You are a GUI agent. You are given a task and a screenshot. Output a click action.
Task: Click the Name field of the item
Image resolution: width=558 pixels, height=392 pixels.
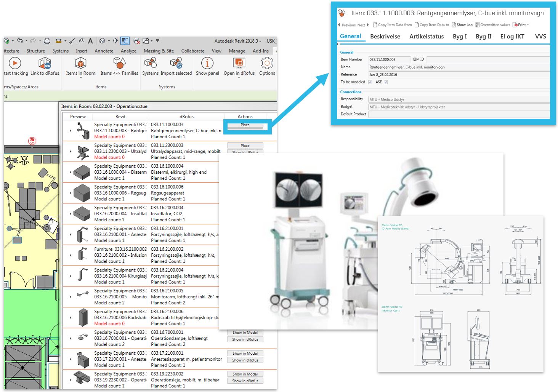point(459,67)
